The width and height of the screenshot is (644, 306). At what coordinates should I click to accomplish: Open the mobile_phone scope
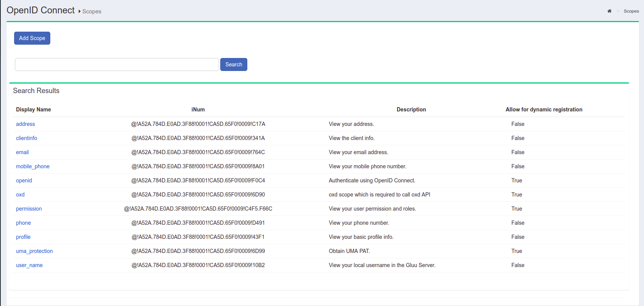[x=33, y=166]
